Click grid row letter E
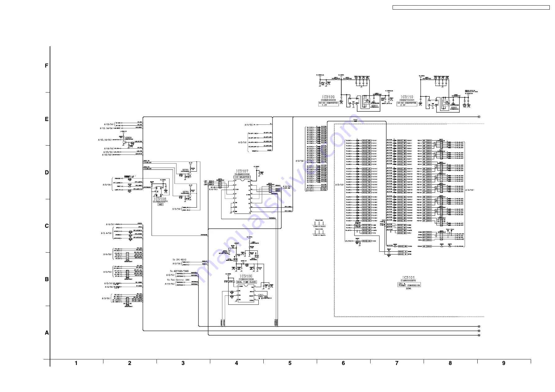 [x=47, y=119]
